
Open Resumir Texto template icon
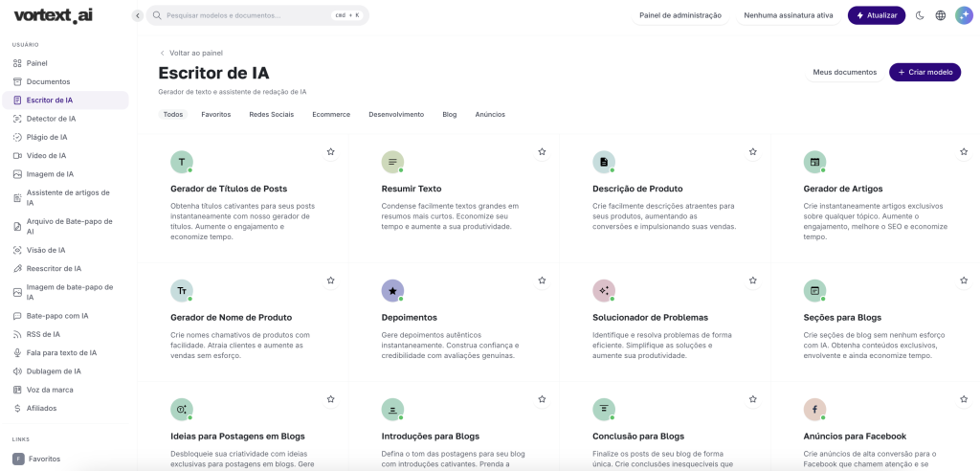tap(392, 162)
